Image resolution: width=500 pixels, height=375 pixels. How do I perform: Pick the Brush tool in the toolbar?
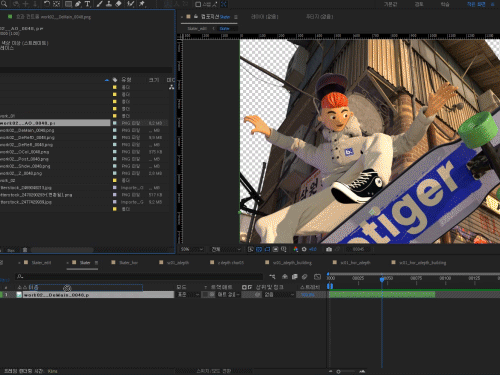(99, 4)
